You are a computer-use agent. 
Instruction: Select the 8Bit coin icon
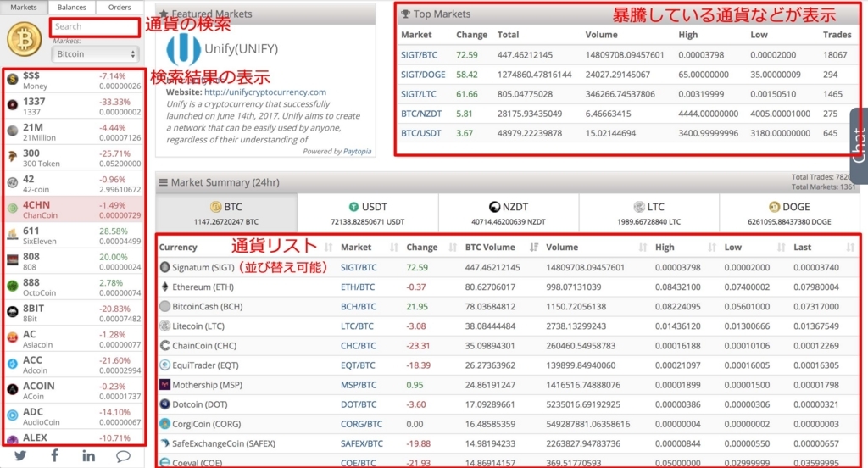click(12, 312)
